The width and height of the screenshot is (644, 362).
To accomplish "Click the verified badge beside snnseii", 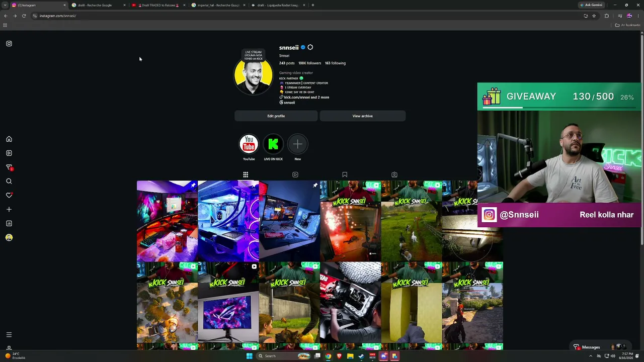I will [303, 47].
